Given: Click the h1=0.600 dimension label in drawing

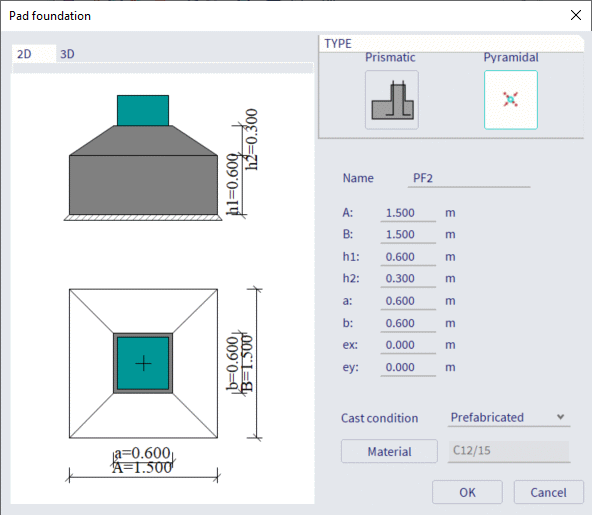Looking at the screenshot, I should (233, 184).
